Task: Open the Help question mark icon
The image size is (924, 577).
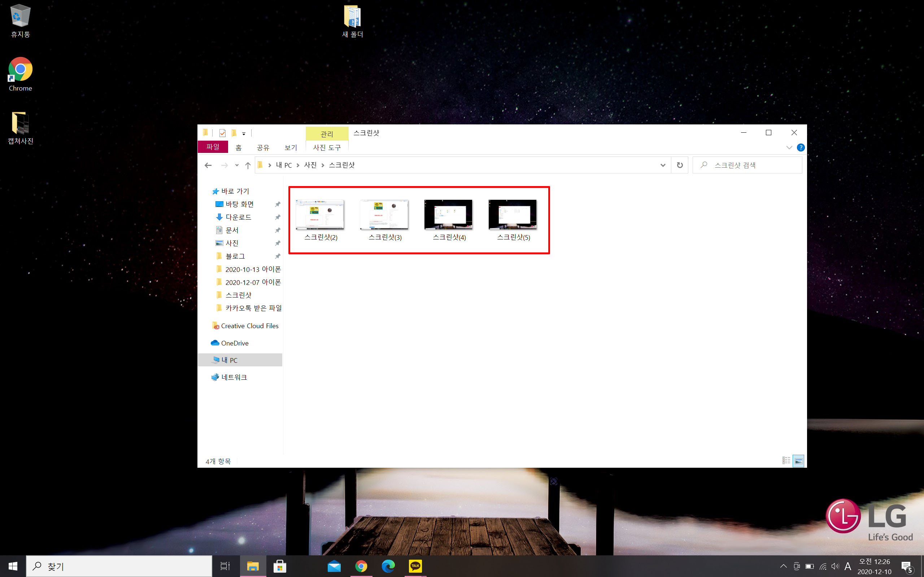Action: [801, 148]
